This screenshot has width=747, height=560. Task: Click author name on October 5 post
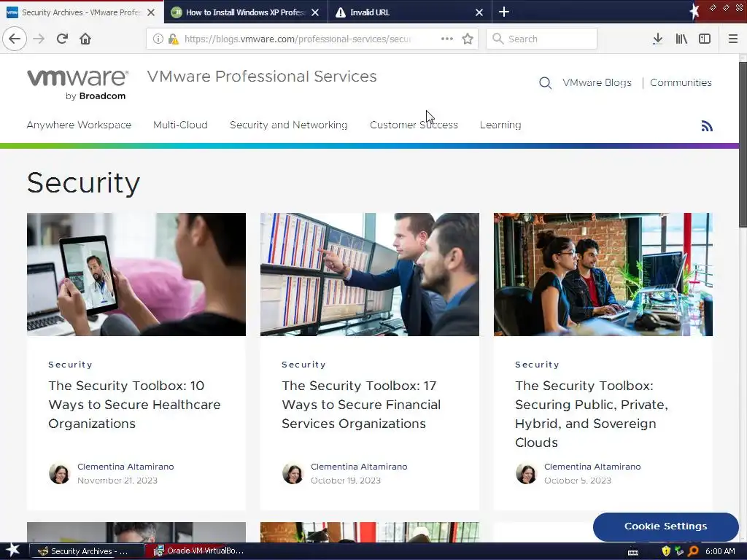point(592,467)
